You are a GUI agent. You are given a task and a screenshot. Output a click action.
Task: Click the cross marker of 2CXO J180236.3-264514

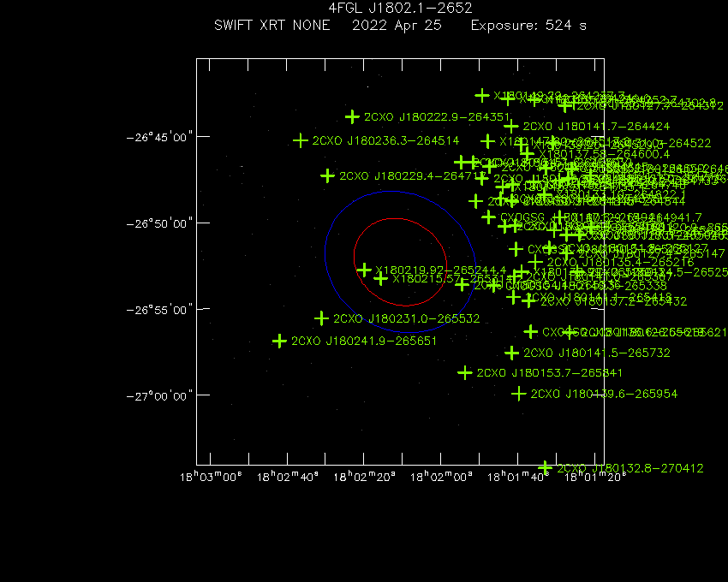click(301, 140)
